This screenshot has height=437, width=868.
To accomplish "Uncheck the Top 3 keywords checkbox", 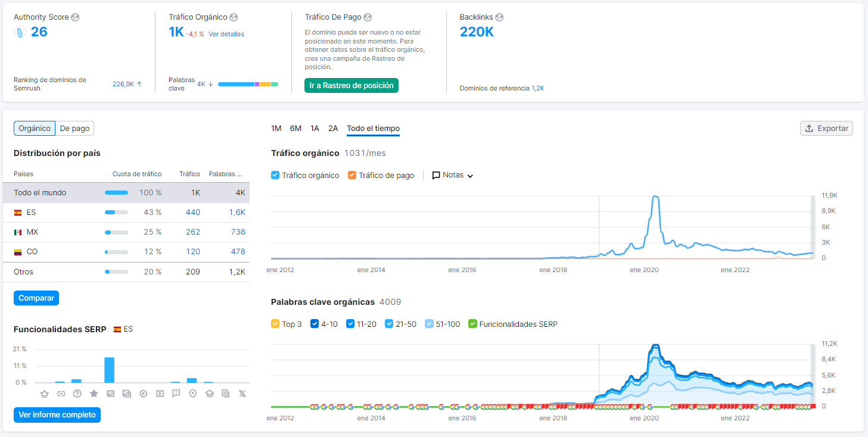I will click(x=275, y=324).
